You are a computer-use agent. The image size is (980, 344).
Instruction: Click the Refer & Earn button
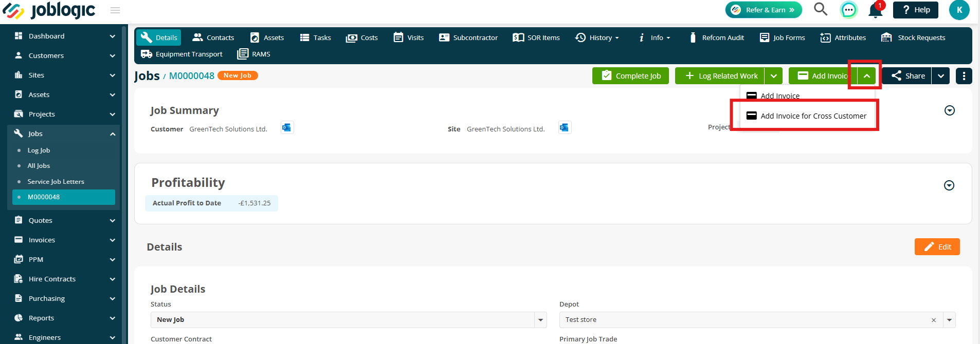click(x=764, y=10)
